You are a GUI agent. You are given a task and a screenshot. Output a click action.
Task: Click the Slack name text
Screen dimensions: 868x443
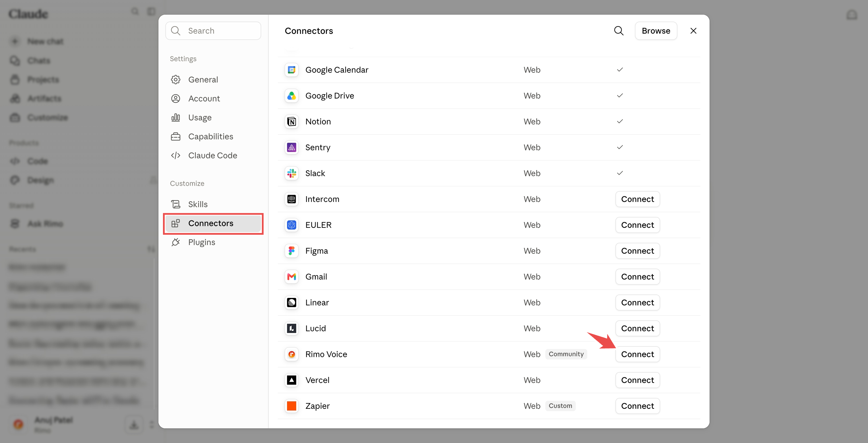[x=315, y=173]
